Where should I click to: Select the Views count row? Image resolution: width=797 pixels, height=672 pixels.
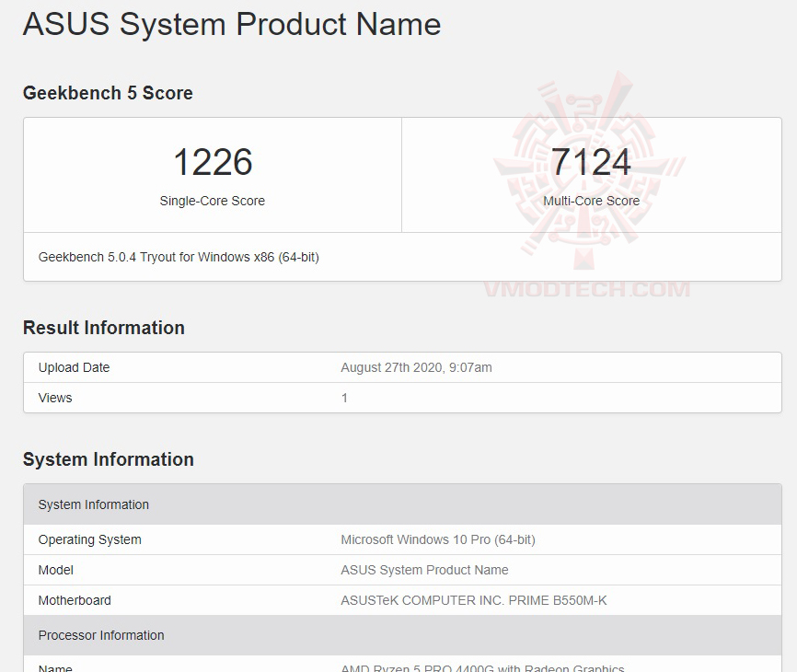[398, 398]
